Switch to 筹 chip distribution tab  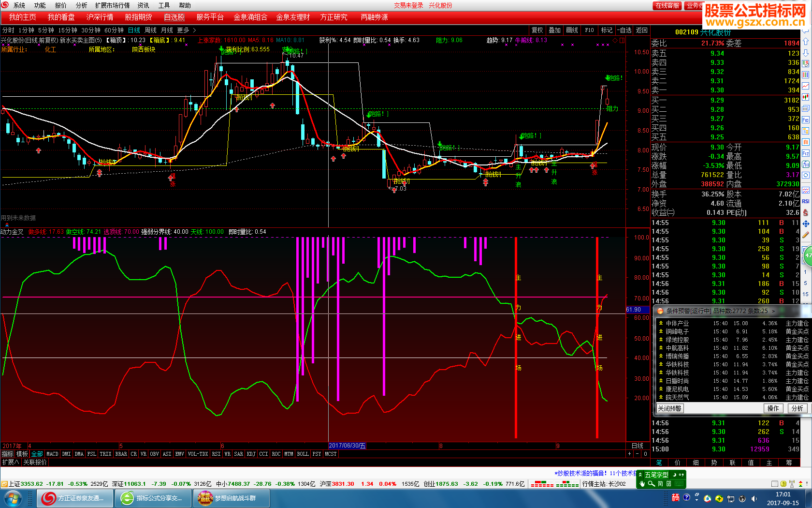pos(788,463)
